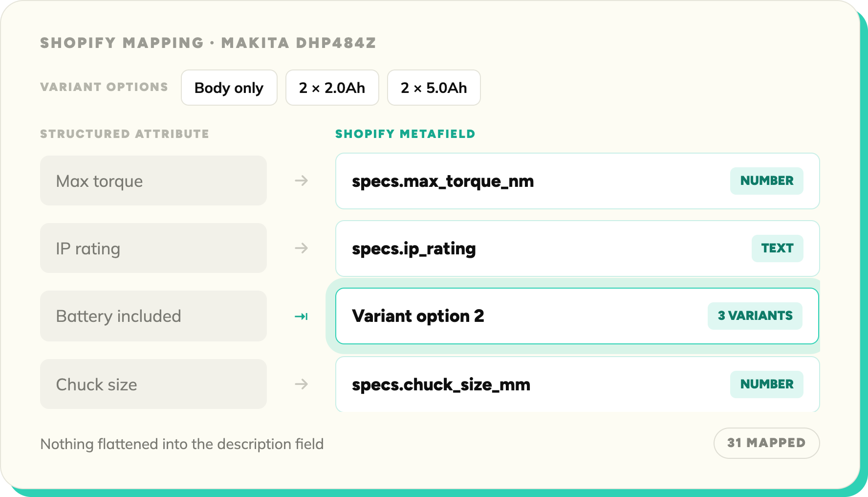
Task: Click the 31 MAPPED pill
Action: 766,443
